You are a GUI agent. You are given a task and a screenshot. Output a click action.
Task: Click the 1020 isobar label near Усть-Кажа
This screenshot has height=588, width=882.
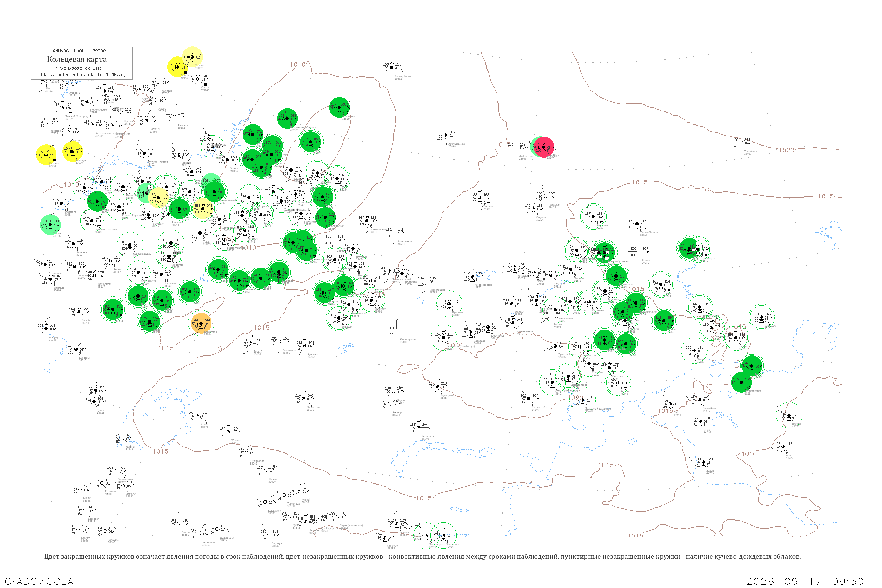786,150
